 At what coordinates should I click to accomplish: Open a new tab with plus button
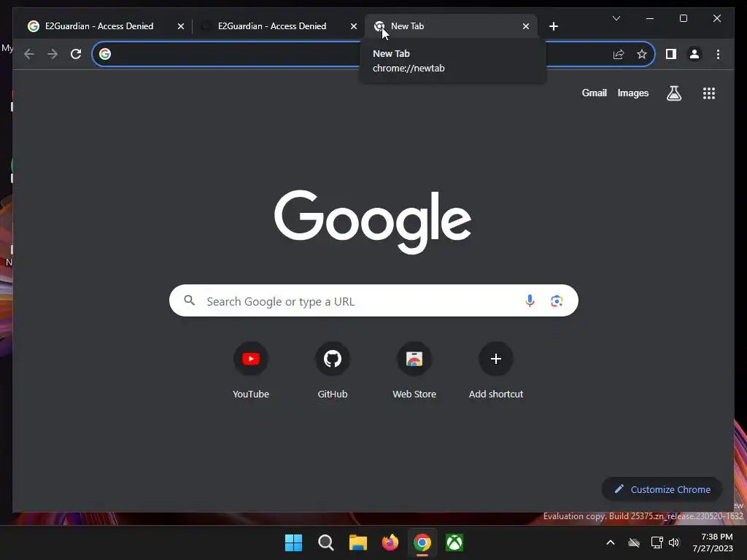(x=553, y=26)
